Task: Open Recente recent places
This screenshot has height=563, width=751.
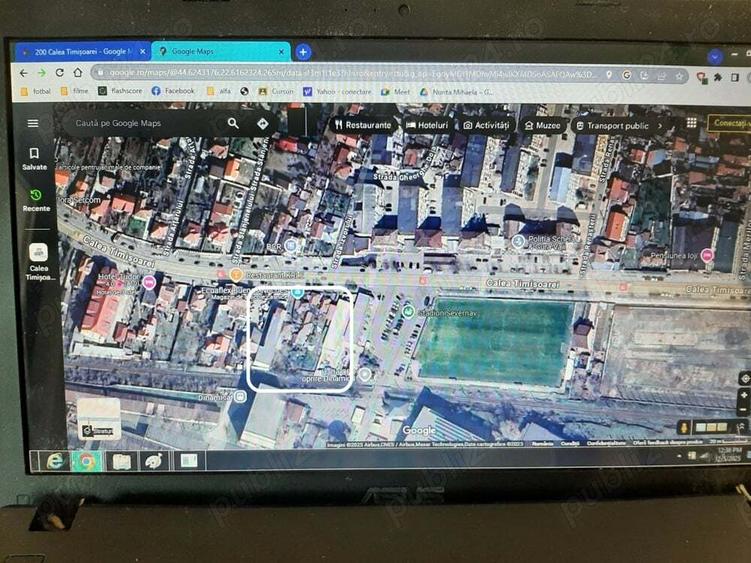Action: 36,200
